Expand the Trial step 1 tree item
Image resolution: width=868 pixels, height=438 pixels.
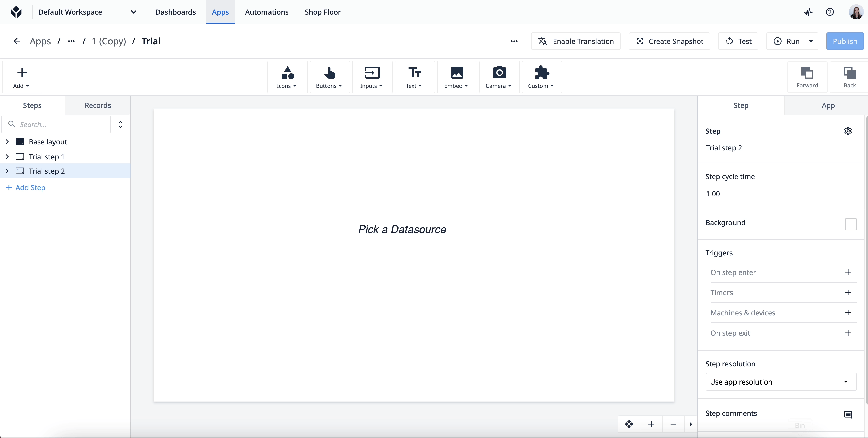tap(7, 156)
